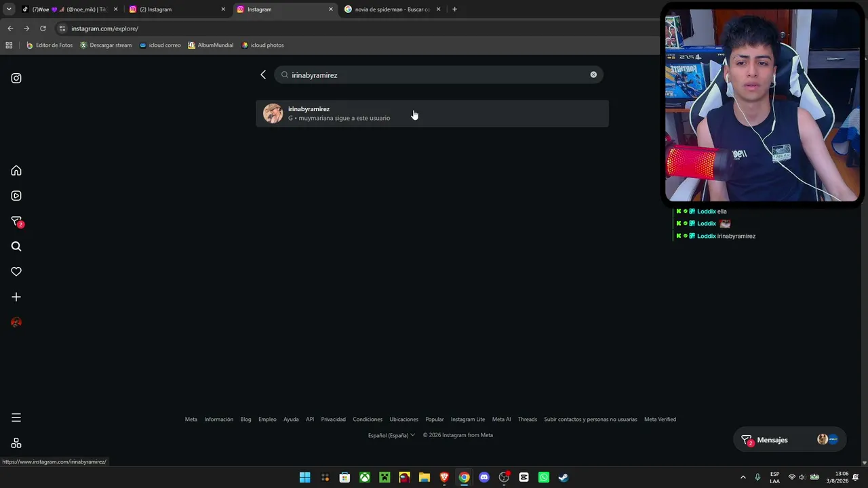Create a new post with the plus icon
Screen dimensions: 868x488
(x=16, y=297)
